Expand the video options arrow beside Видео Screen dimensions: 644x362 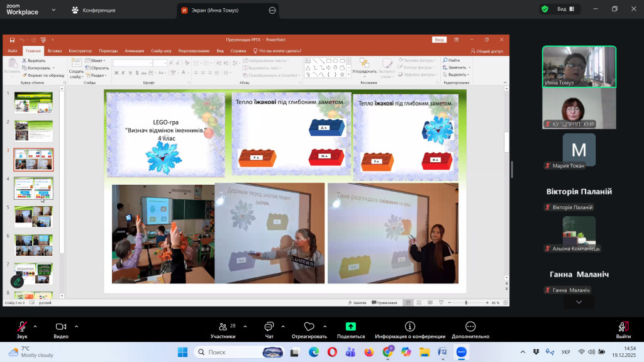tap(76, 326)
